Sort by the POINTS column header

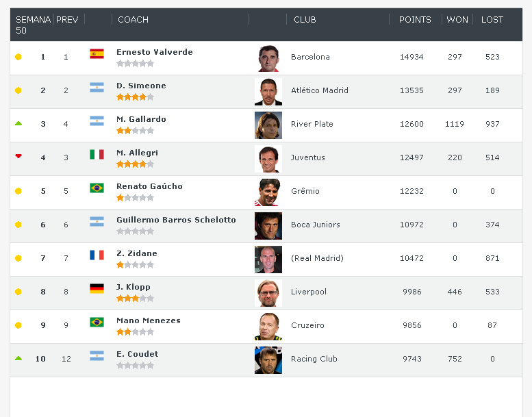[x=415, y=20]
